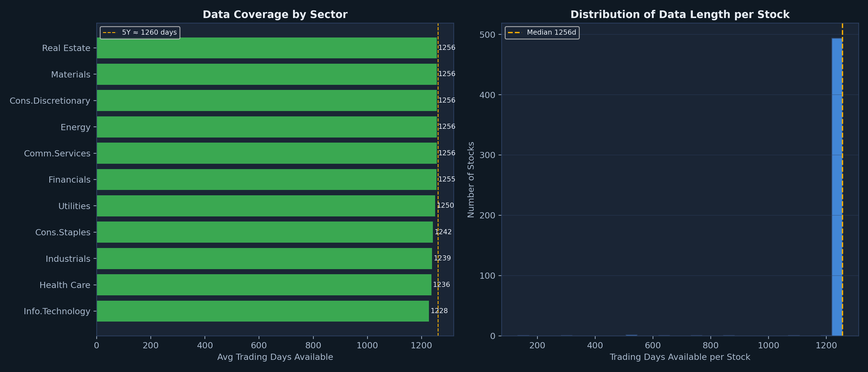Click the Cons.Staples axis label
The height and width of the screenshot is (372, 868).
(63, 232)
